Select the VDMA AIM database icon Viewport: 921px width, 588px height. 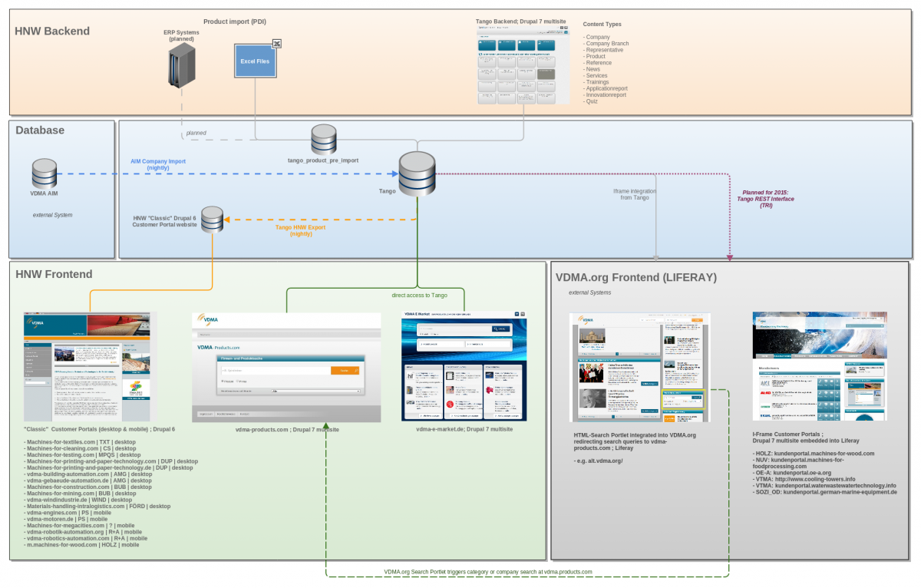pyautogui.click(x=45, y=173)
